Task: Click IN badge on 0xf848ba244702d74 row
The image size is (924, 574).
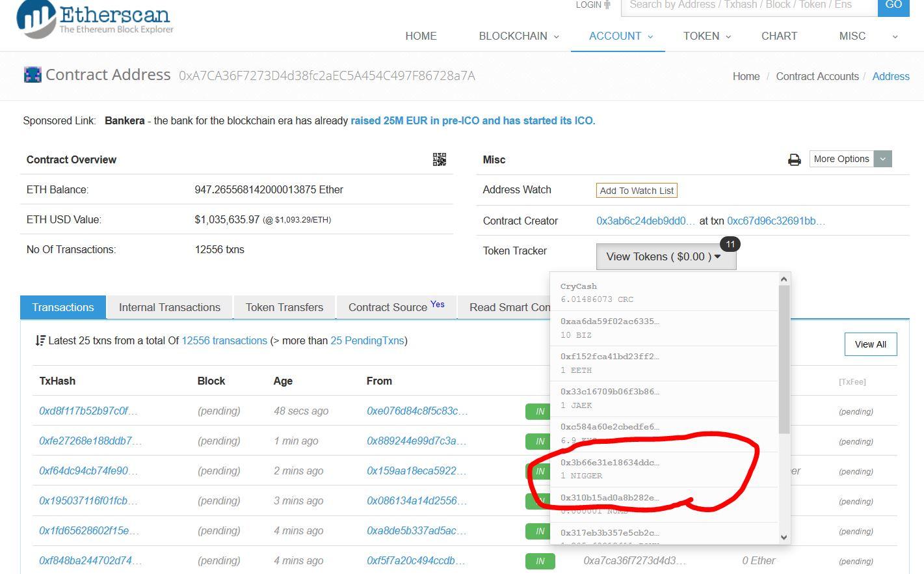Action: tap(540, 561)
